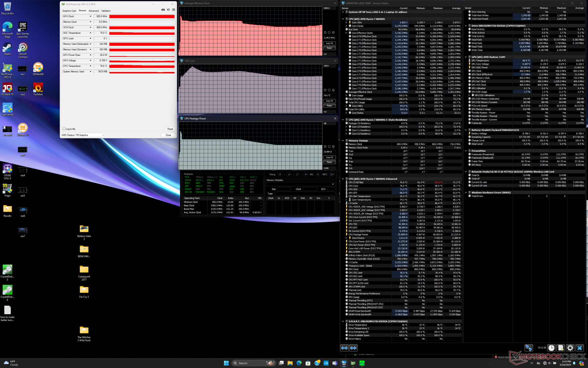Open the GPU-Z hamburger menu
Image resolution: width=588 pixels, height=368 pixels.
[174, 10]
